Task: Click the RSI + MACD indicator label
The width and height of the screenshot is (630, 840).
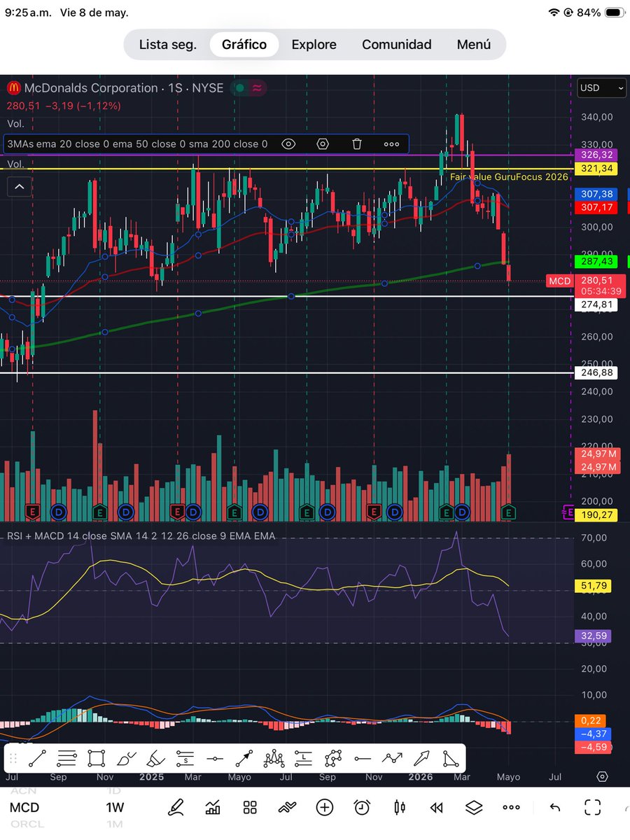Action: (141, 535)
